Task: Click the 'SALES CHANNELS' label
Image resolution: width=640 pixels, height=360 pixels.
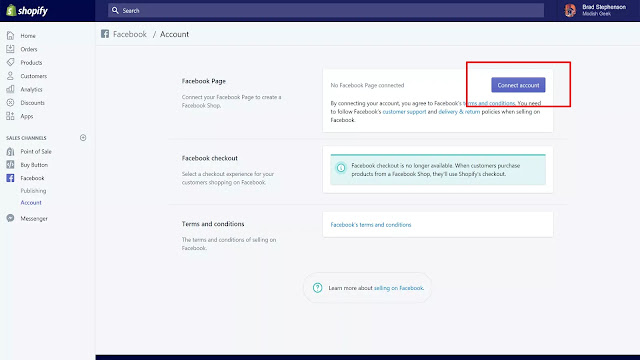Action: [x=26, y=138]
